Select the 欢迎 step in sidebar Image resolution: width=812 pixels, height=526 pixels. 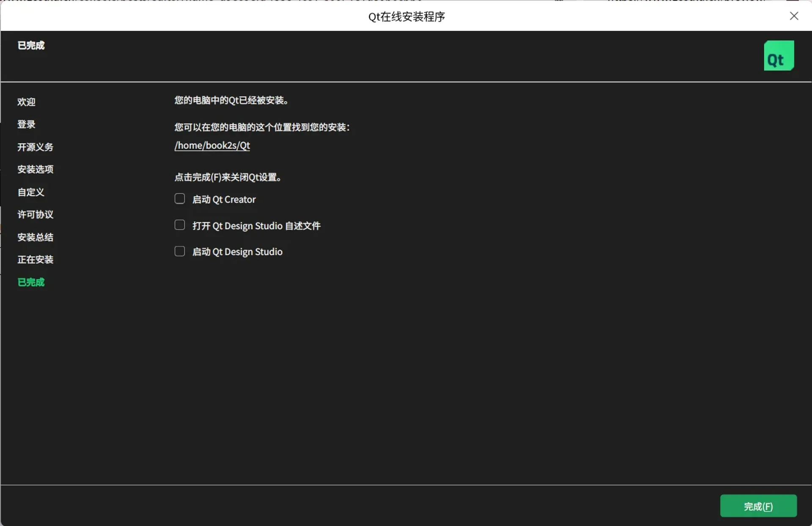point(26,102)
